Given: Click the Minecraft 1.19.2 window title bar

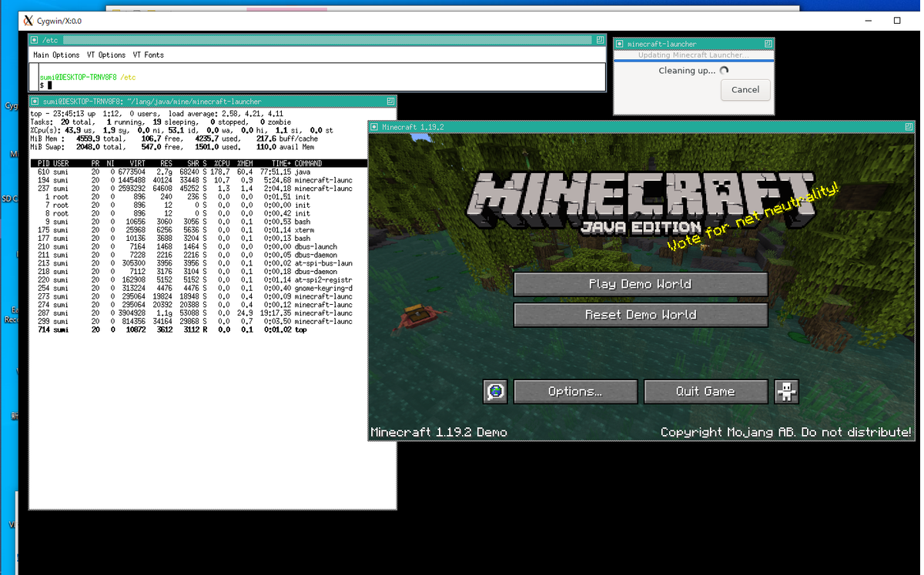Looking at the screenshot, I should tap(641, 127).
